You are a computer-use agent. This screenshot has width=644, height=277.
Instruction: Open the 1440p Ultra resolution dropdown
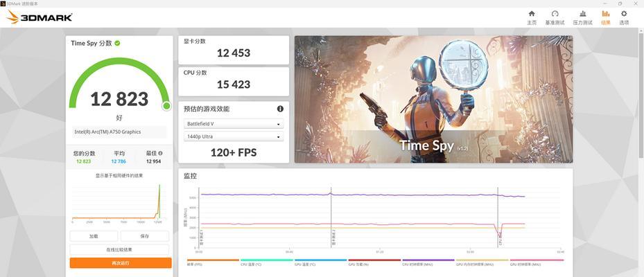point(234,136)
